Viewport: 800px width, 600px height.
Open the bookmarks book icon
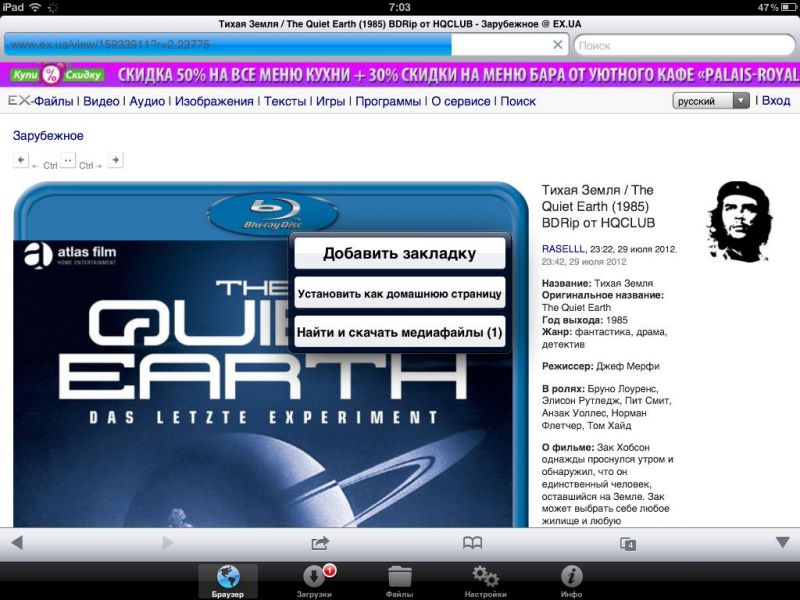472,542
